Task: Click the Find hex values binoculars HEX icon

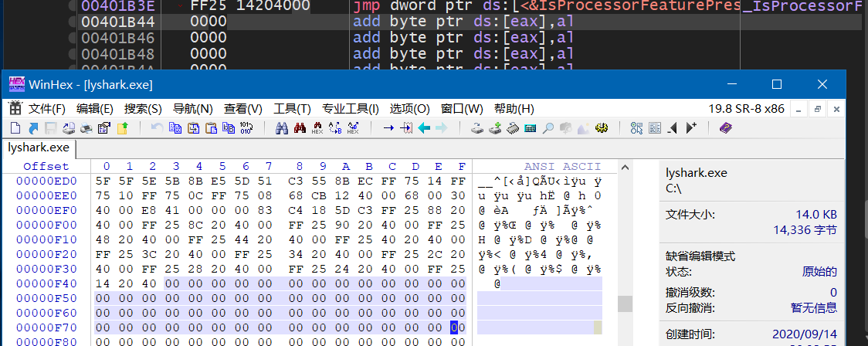Action: click(317, 128)
